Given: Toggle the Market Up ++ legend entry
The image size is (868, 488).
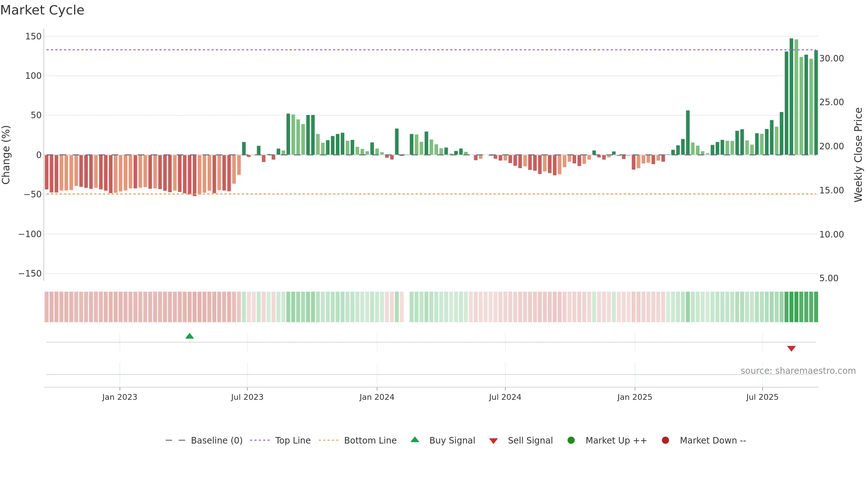Looking at the screenshot, I should [x=607, y=440].
